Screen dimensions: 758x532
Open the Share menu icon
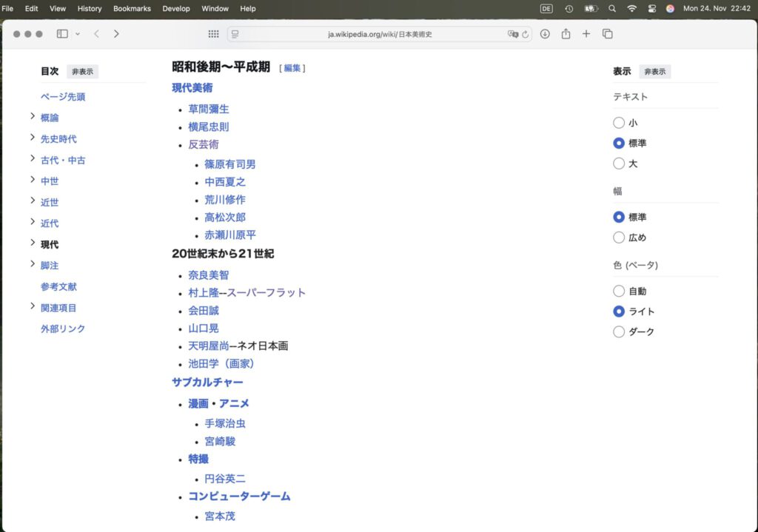[x=566, y=33]
